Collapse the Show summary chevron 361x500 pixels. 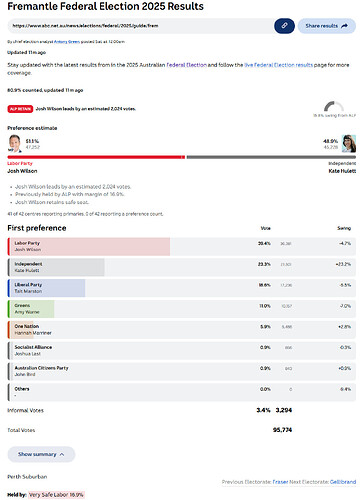[x=62, y=454]
